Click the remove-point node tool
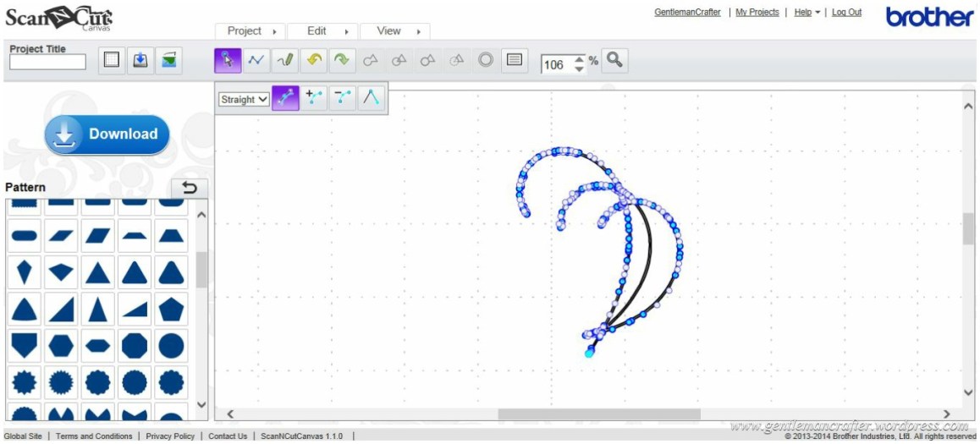This screenshot has height=444, width=980. pyautogui.click(x=343, y=98)
